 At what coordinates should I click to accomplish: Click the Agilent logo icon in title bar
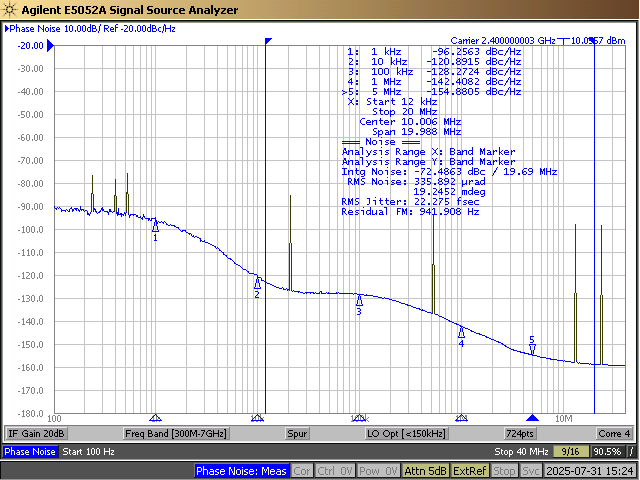coord(9,9)
